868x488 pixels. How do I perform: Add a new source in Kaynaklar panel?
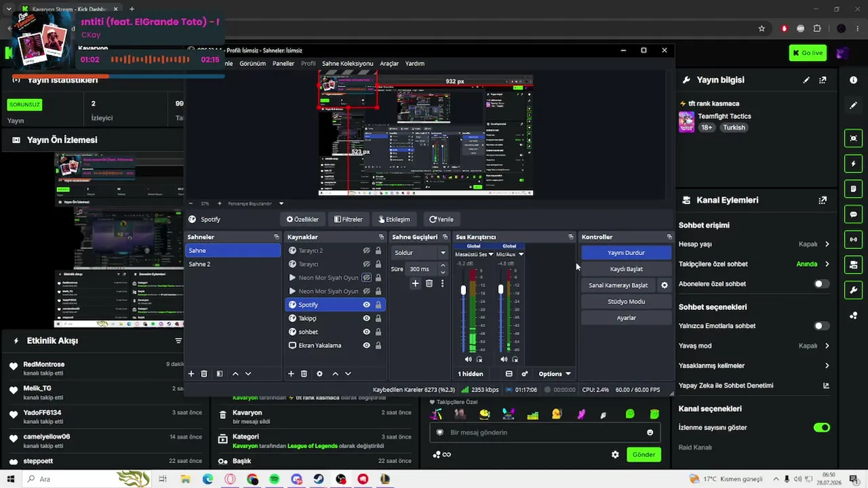[x=291, y=373]
